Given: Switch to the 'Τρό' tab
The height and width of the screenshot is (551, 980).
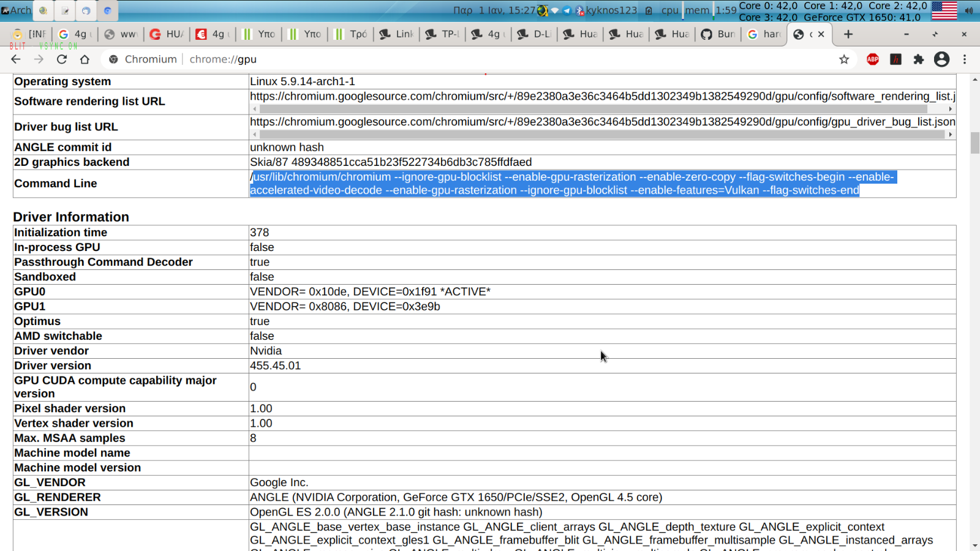Looking at the screenshot, I should [x=350, y=34].
